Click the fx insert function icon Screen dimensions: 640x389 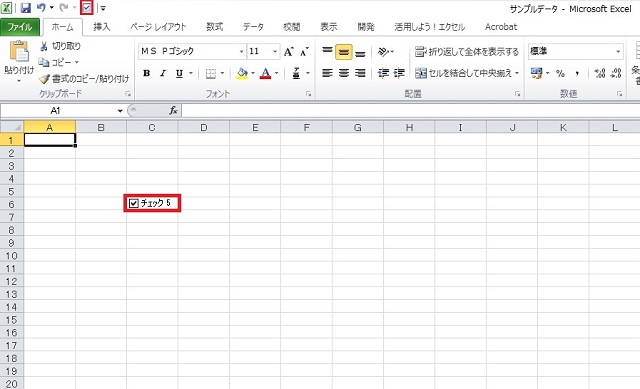coord(173,111)
